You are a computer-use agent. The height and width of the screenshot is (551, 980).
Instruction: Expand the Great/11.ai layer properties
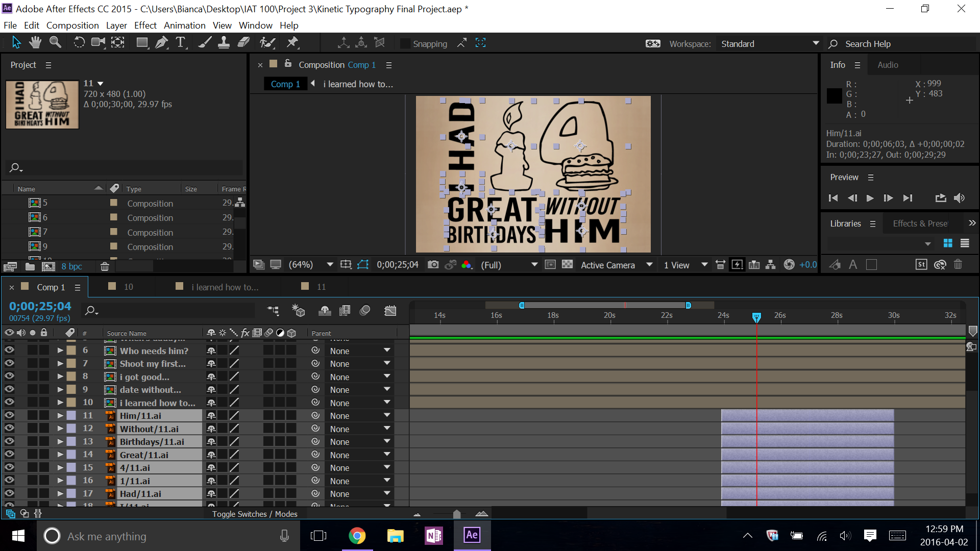(x=60, y=455)
